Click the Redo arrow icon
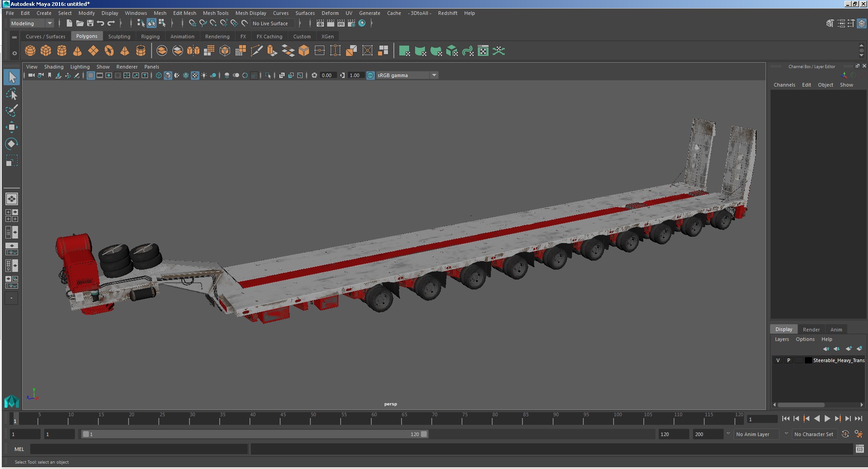The image size is (868, 469). coord(111,23)
